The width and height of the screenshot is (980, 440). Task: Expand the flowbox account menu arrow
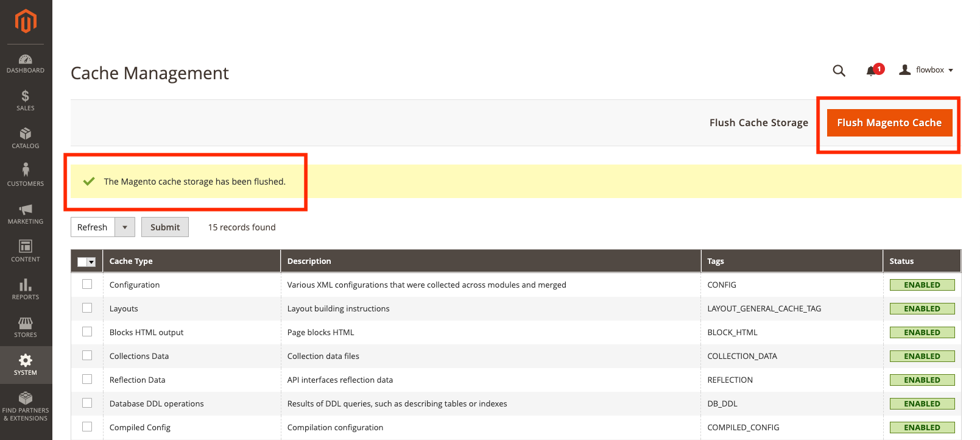pos(951,71)
